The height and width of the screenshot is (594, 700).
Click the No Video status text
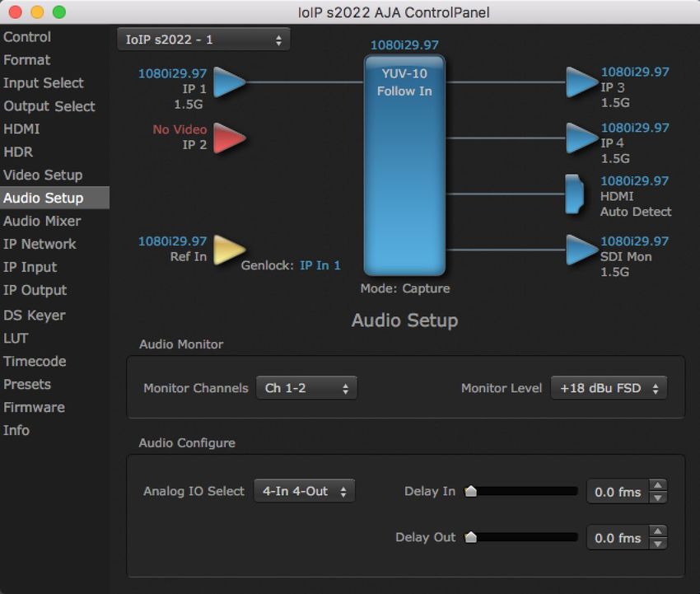180,129
